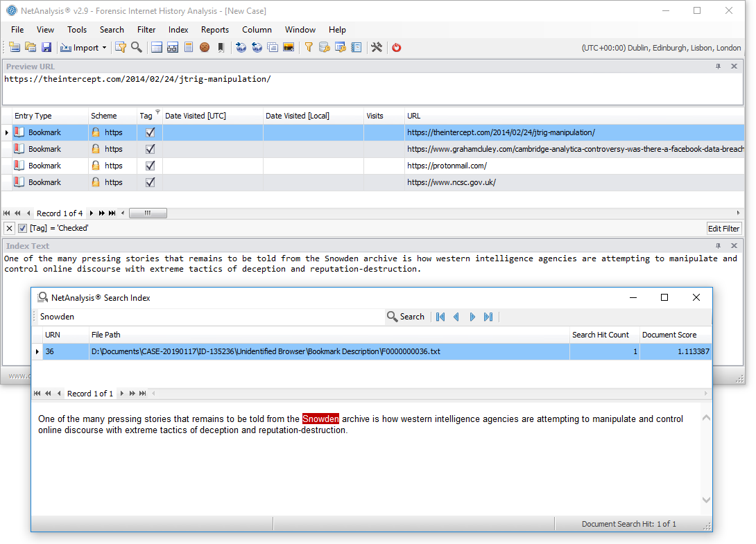756x544 pixels.
Task: Pin the Index Text panel
Action: point(718,246)
